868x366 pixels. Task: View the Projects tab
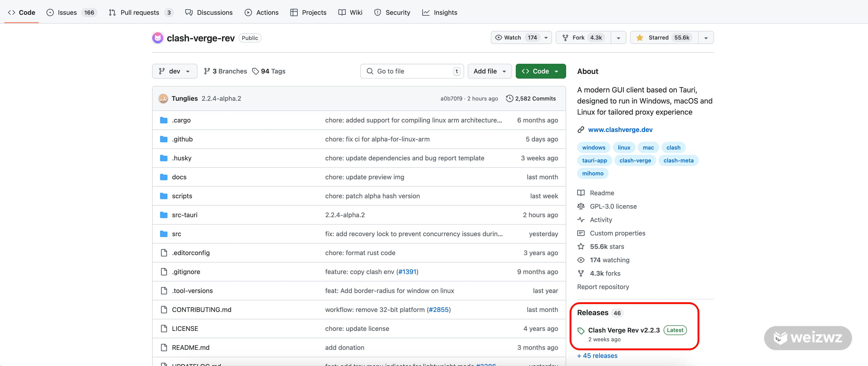click(308, 12)
